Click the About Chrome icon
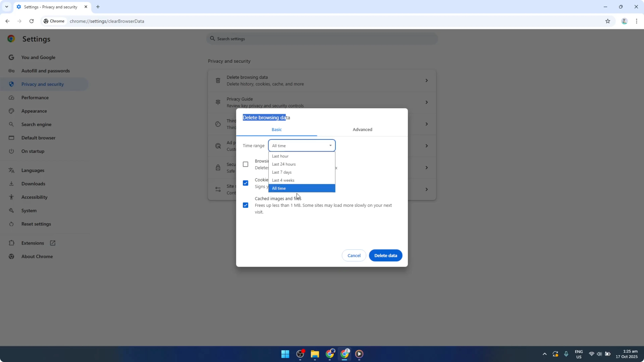The width and height of the screenshot is (644, 362). click(11, 257)
